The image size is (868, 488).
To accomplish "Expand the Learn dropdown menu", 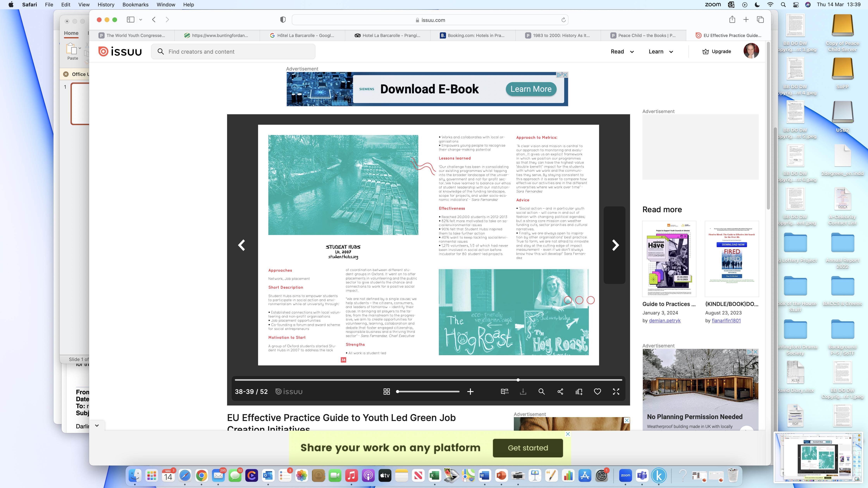I will [660, 52].
